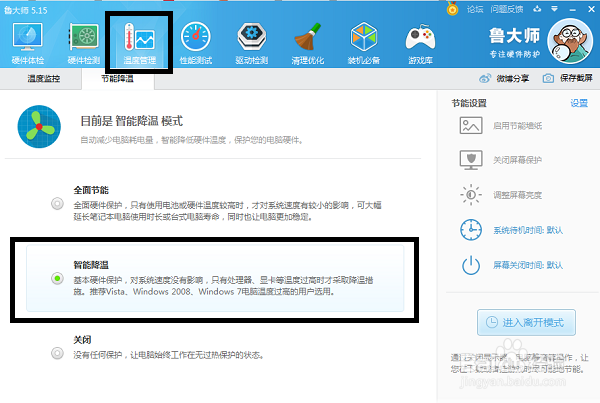Minimize the 鲁大师 window
The height and width of the screenshot is (403, 600).
[572, 9]
